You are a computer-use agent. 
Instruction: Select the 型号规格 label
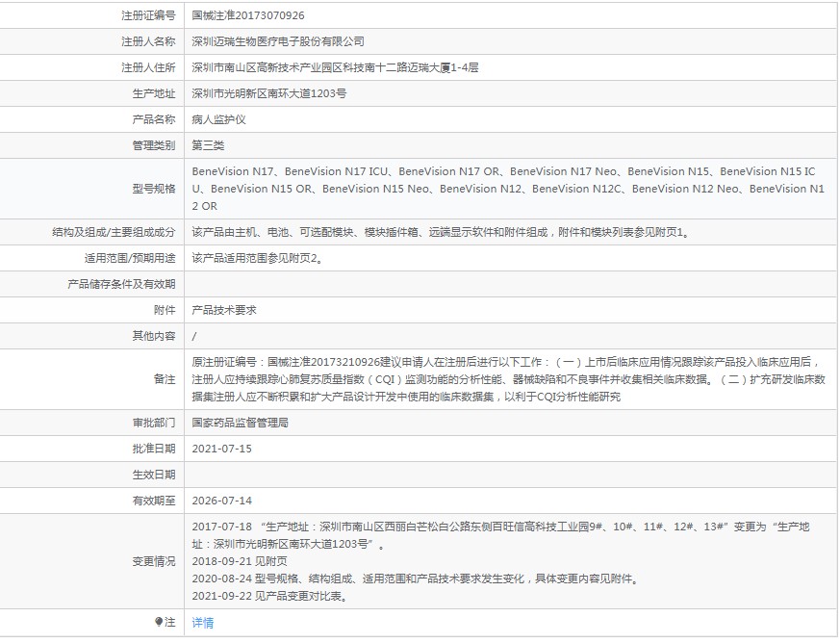(154, 189)
